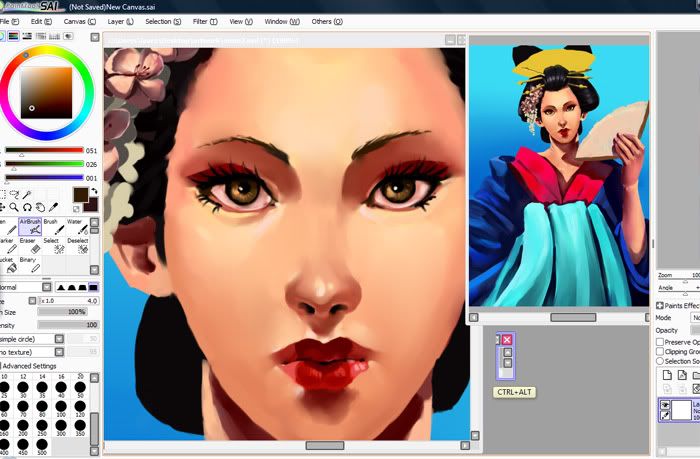The image size is (700, 459).
Task: Pick the Lasso selection tool
Action: click(14, 194)
